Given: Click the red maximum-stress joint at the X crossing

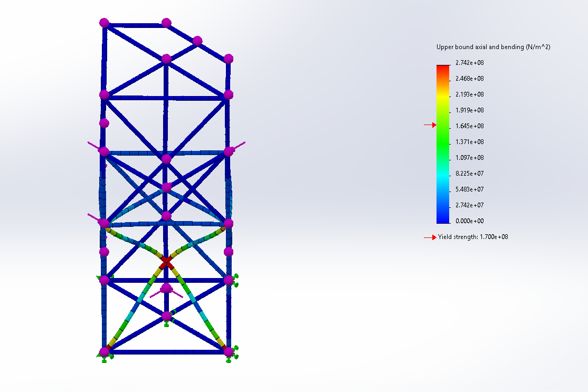Looking at the screenshot, I should tap(166, 262).
